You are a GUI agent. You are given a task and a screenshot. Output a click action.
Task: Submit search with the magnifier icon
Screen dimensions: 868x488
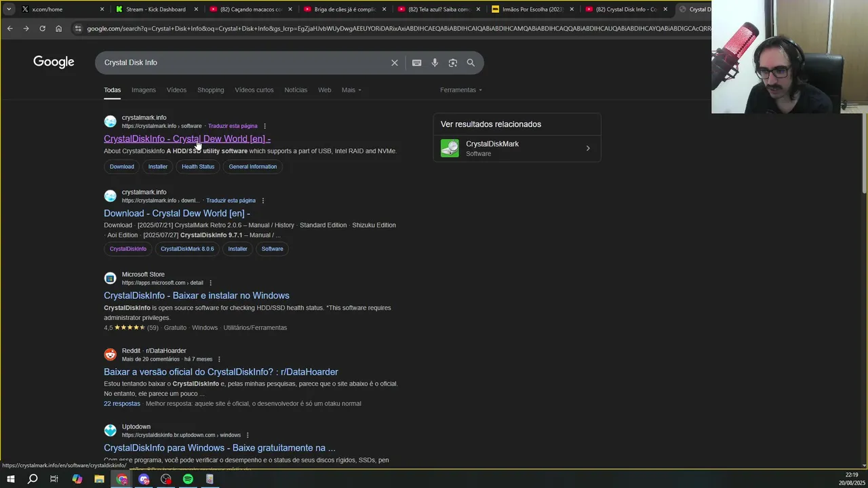(x=471, y=62)
